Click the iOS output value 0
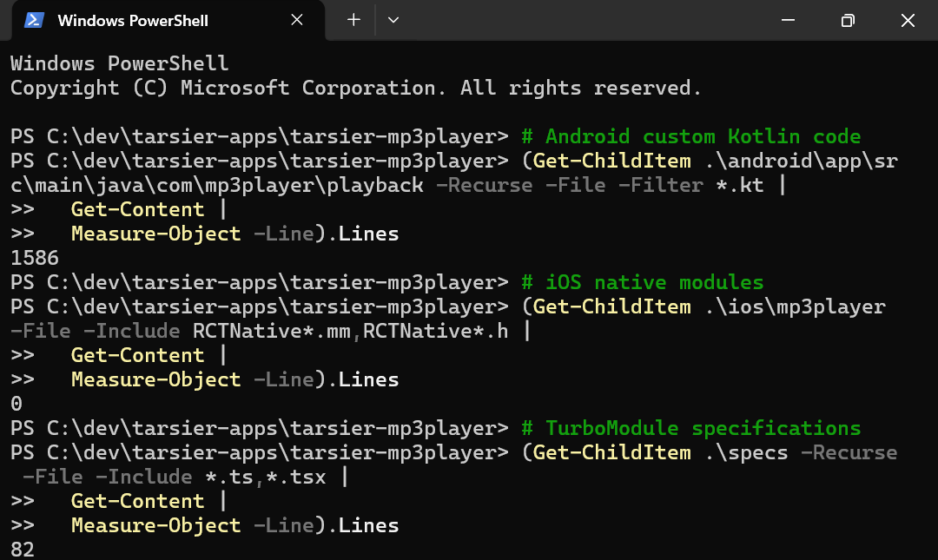 (17, 404)
